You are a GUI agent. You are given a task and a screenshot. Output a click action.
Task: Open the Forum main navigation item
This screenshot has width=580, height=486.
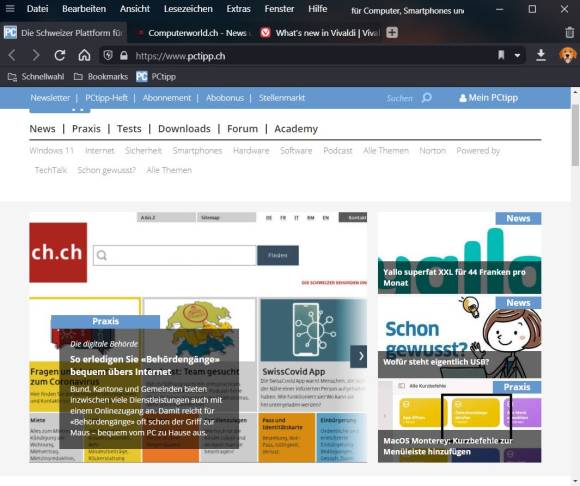[242, 129]
